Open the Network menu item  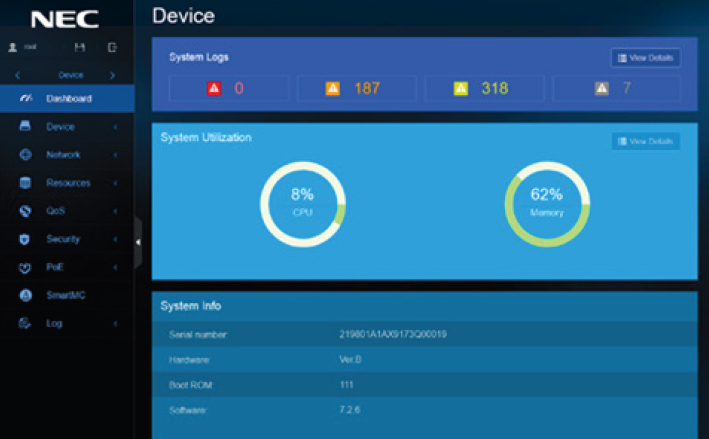(x=67, y=155)
